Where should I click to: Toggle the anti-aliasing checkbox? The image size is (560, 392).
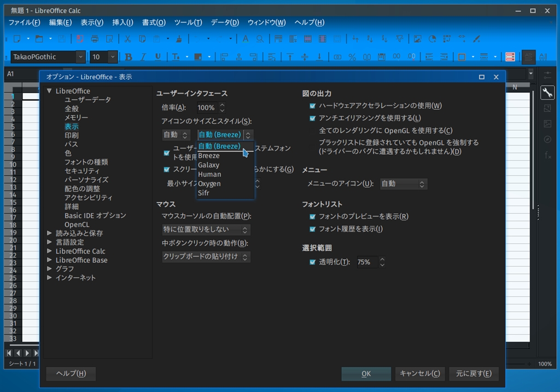coord(312,118)
